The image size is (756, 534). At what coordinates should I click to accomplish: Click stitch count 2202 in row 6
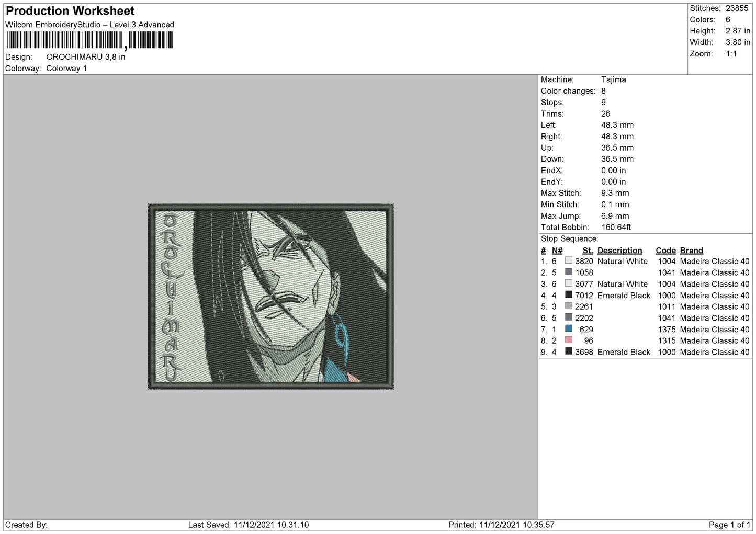(x=584, y=319)
